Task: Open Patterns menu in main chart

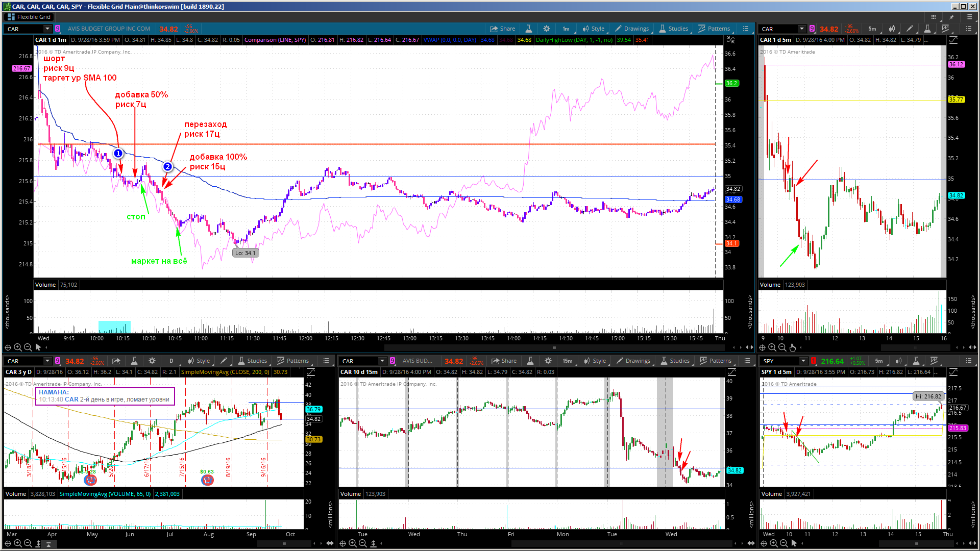Action: pyautogui.click(x=714, y=29)
